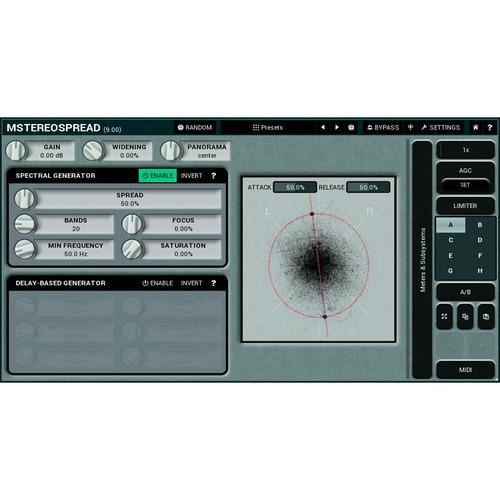
Task: Toggle the Limiter button
Action: coord(465,206)
